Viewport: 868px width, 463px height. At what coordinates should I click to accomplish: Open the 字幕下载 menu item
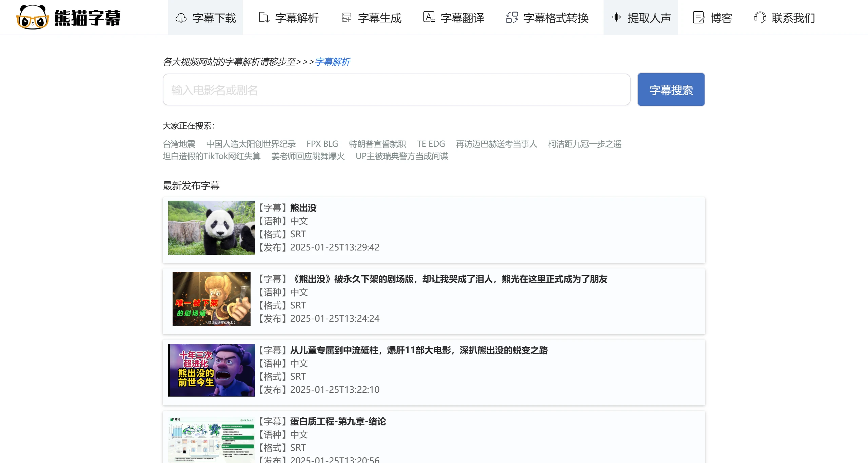(205, 18)
